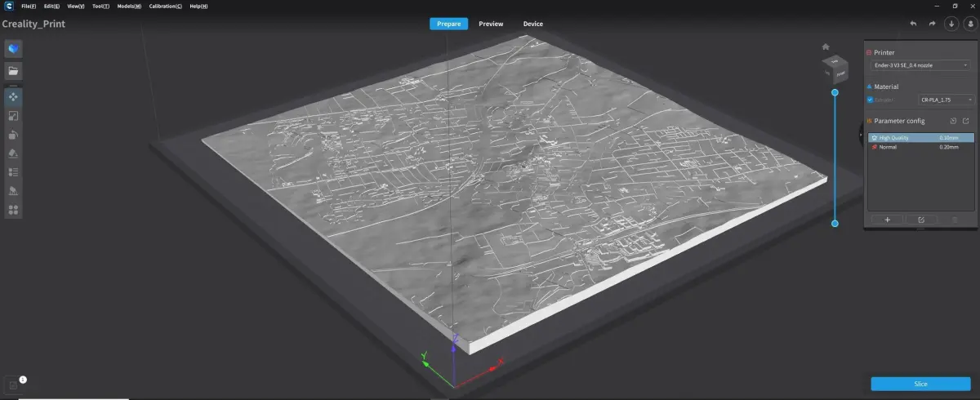Switch to the Device tab
The width and height of the screenshot is (980, 400).
click(x=533, y=24)
